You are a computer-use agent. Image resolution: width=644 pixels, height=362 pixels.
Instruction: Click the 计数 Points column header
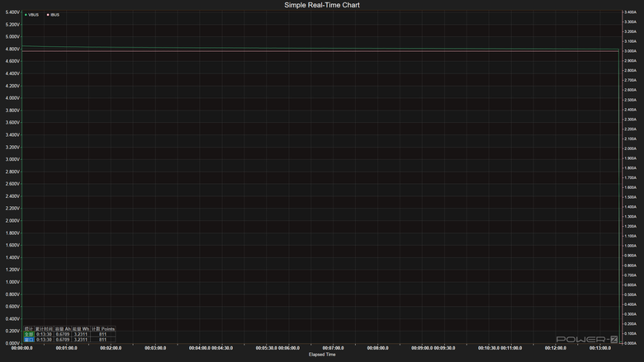point(102,329)
